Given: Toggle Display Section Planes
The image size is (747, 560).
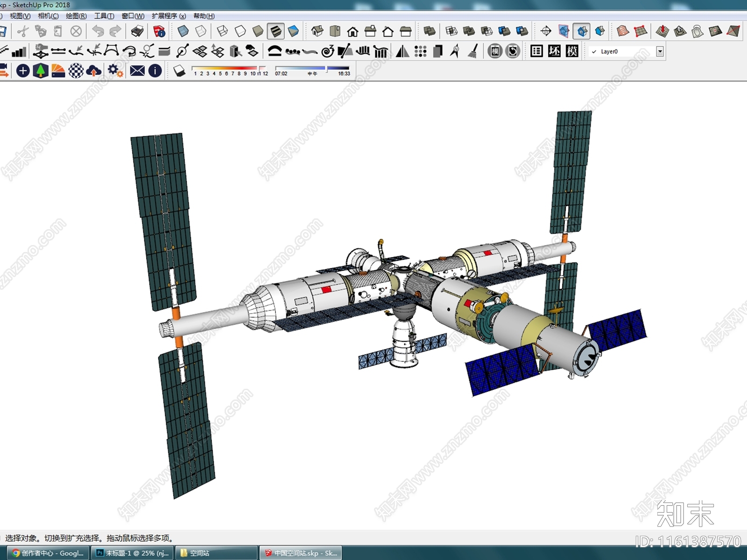Looking at the screenshot, I should coord(564,32).
